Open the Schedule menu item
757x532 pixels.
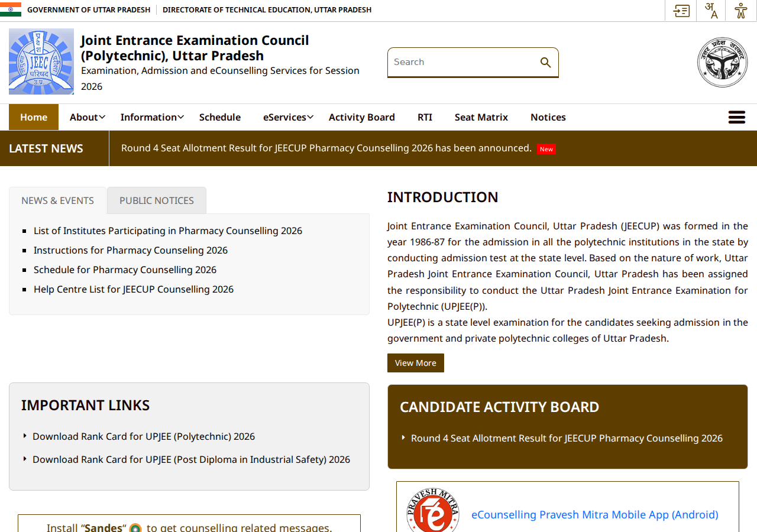tap(220, 117)
